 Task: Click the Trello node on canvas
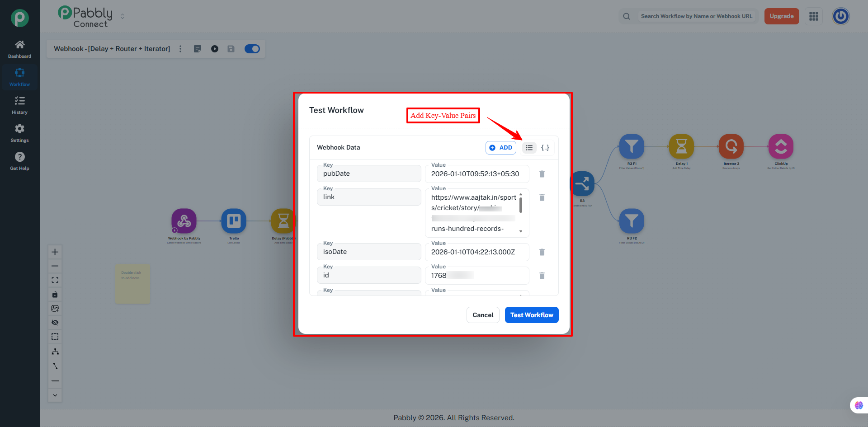coord(234,221)
